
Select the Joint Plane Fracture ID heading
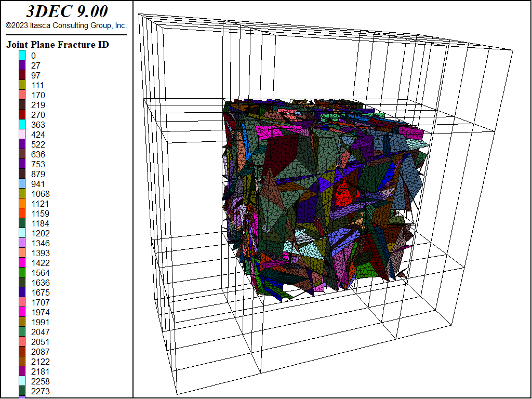[58, 45]
